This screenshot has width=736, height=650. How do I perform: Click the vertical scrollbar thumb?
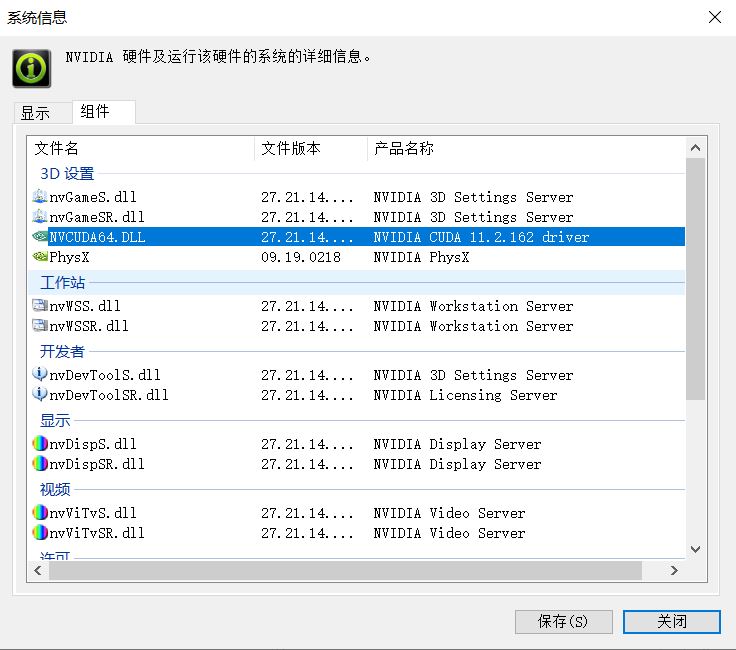[x=696, y=279]
